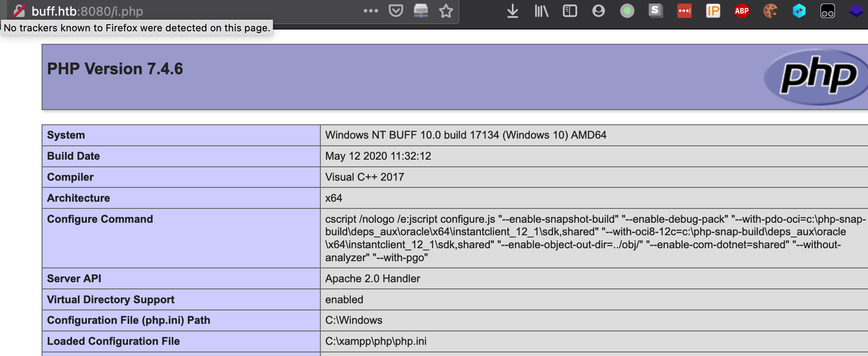Click the "Build Date" row label
The height and width of the screenshot is (356, 868).
click(x=73, y=156)
